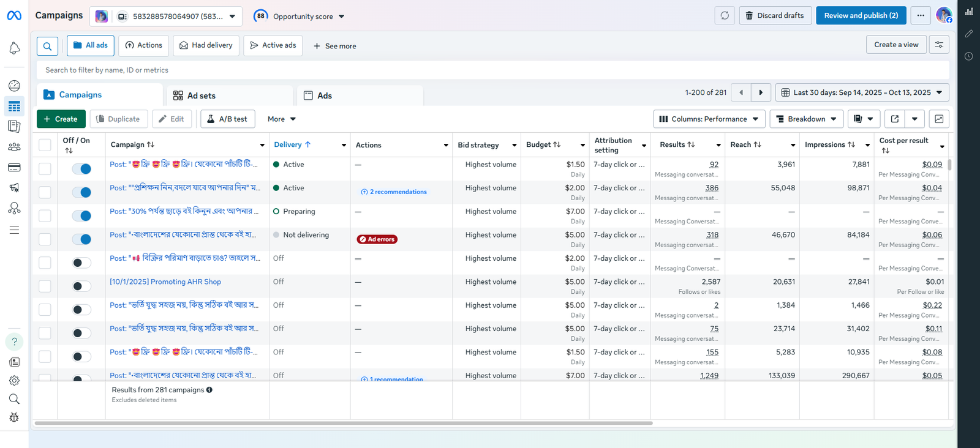Click the search magnifier filter icon
The width and height of the screenshot is (980, 448).
point(47,46)
